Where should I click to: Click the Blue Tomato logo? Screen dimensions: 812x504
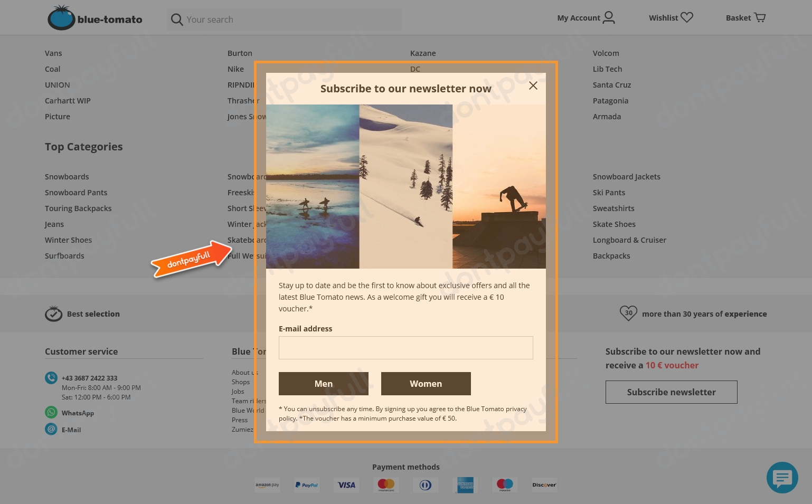(95, 17)
